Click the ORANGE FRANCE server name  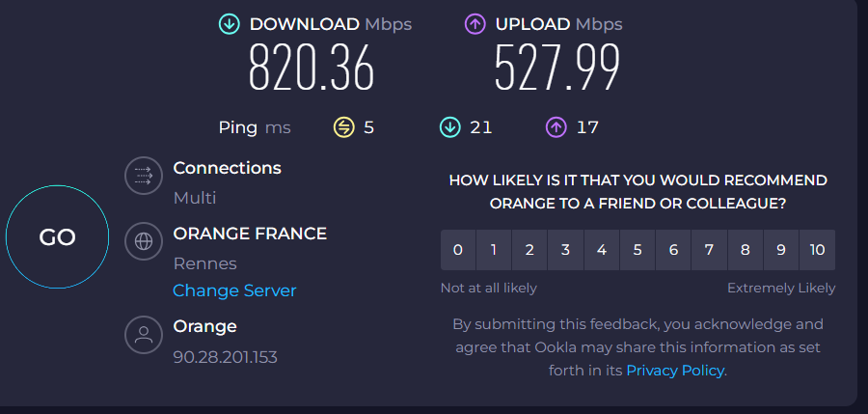[250, 234]
